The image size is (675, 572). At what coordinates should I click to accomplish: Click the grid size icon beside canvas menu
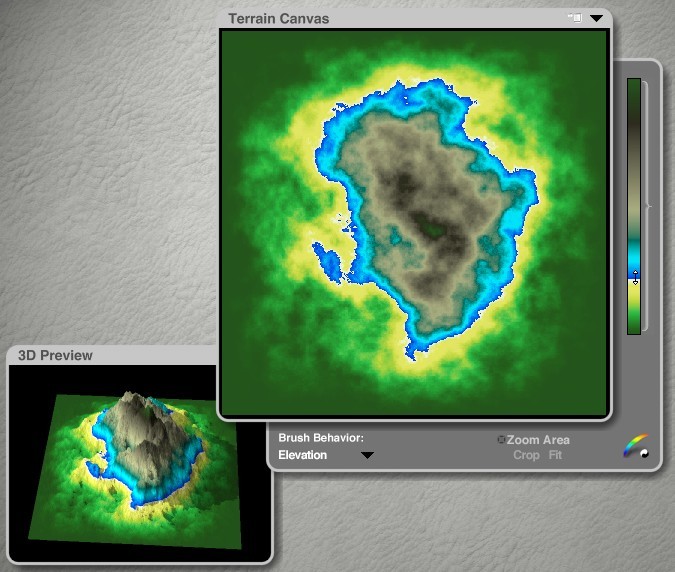[575, 18]
